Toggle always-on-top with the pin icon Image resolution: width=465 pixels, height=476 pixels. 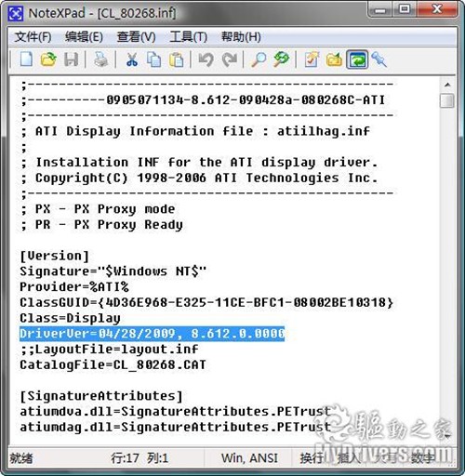click(379, 59)
